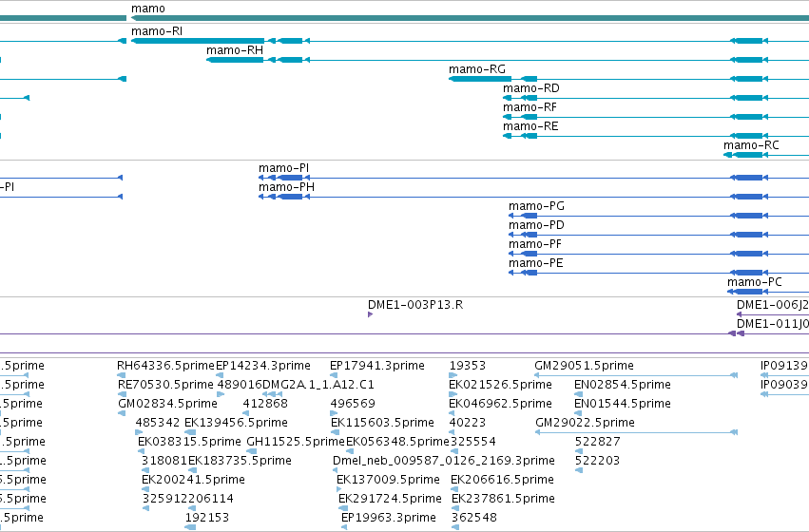The width and height of the screenshot is (809, 532).
Task: Select the GM29051.5prime label
Action: [x=584, y=366]
